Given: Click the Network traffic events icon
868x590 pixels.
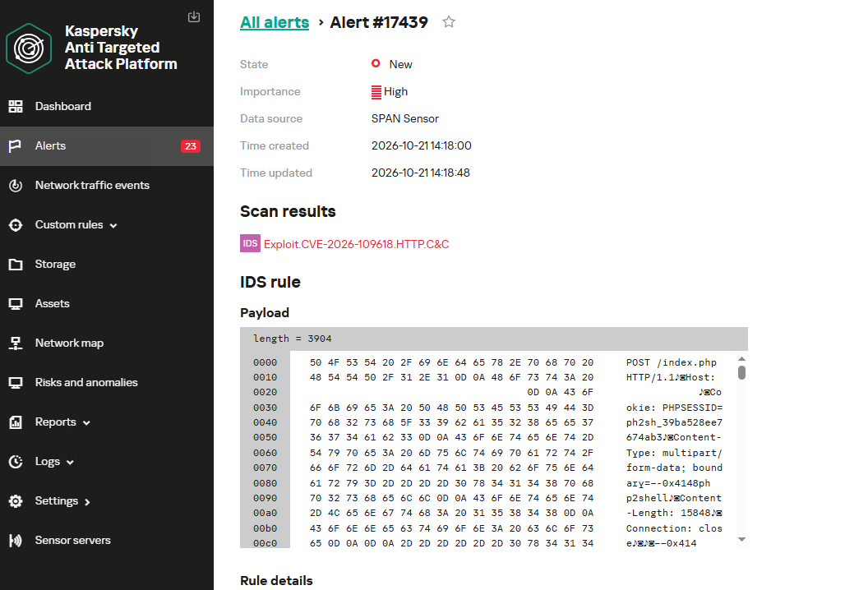Looking at the screenshot, I should (x=16, y=186).
